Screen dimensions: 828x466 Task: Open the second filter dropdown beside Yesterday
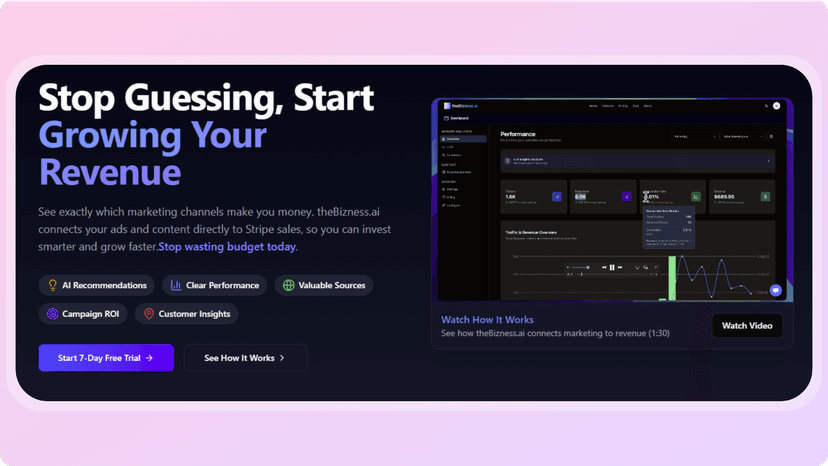pos(743,136)
